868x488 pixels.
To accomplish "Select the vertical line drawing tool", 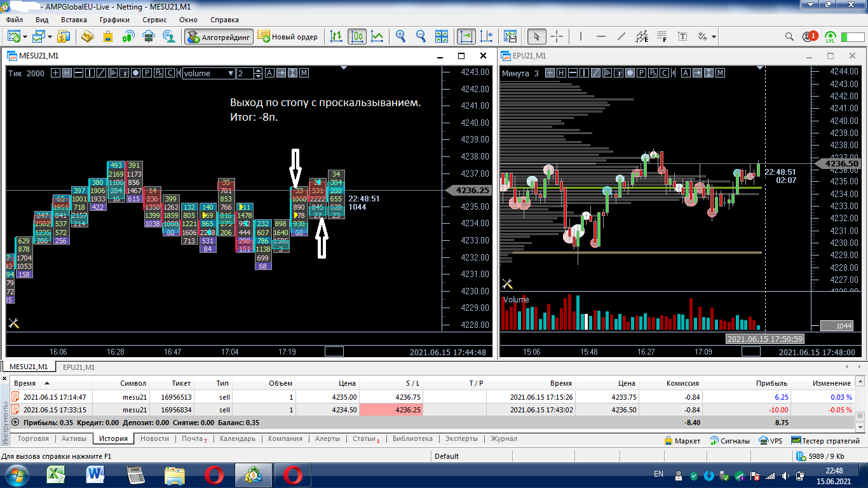I will [581, 36].
